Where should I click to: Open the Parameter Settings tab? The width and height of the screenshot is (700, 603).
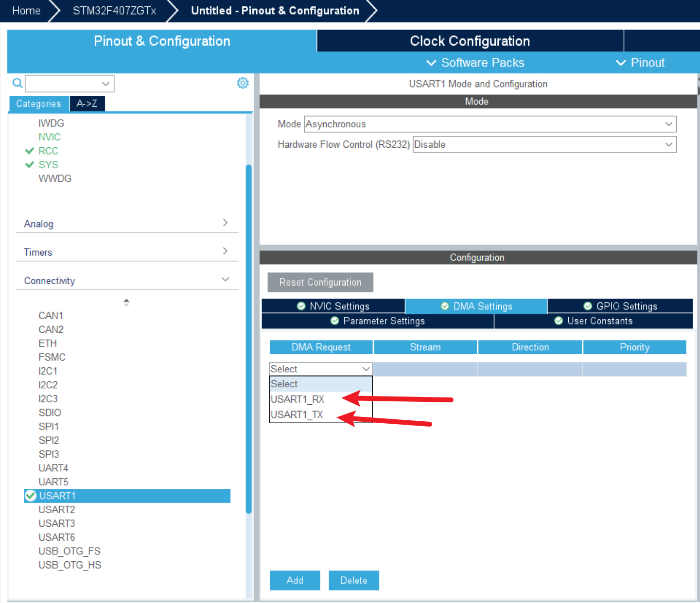378,321
